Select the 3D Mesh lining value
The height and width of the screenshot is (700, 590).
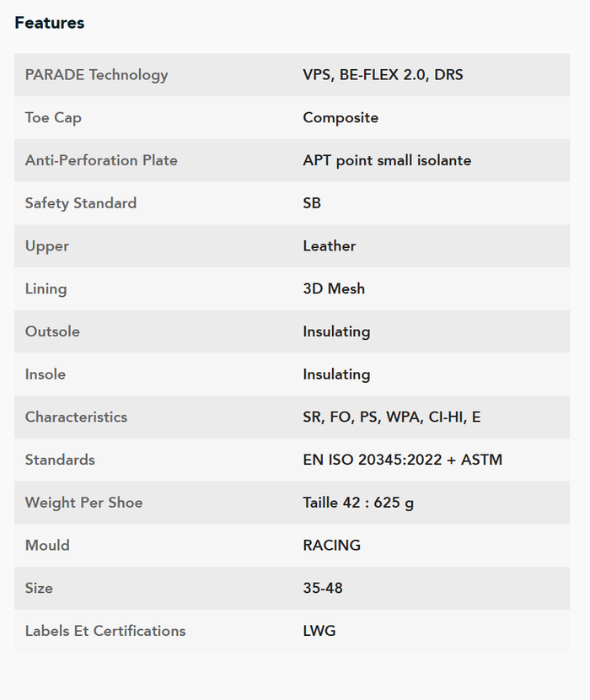(334, 288)
